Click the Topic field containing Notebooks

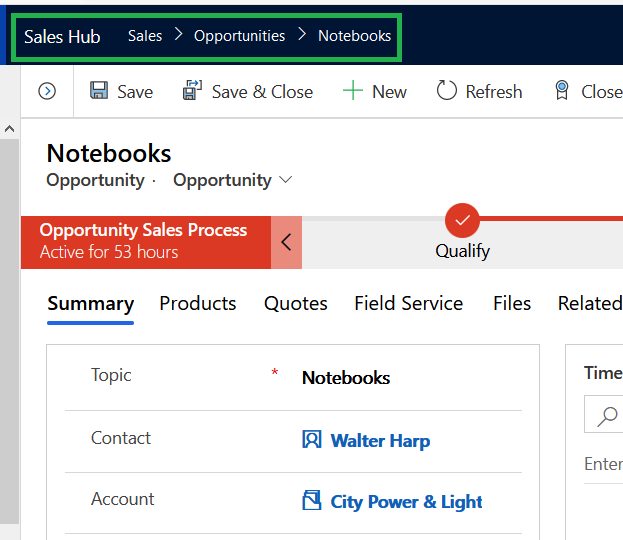(346, 378)
